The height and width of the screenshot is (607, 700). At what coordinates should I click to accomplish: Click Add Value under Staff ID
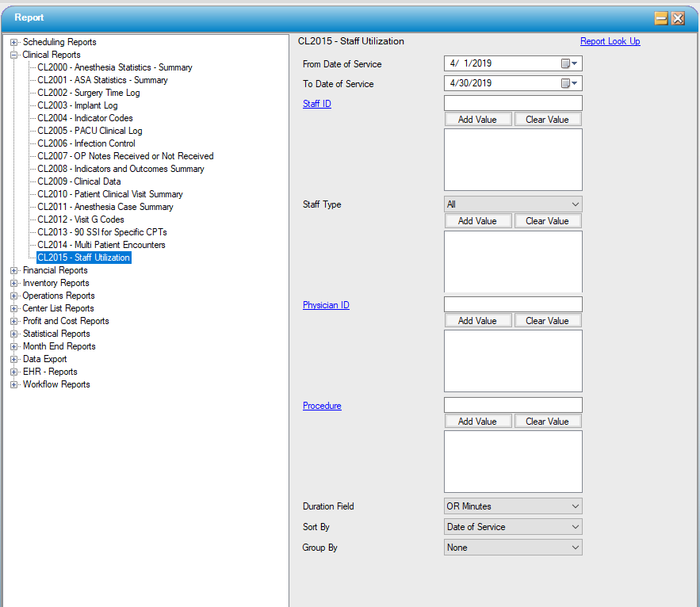477,120
